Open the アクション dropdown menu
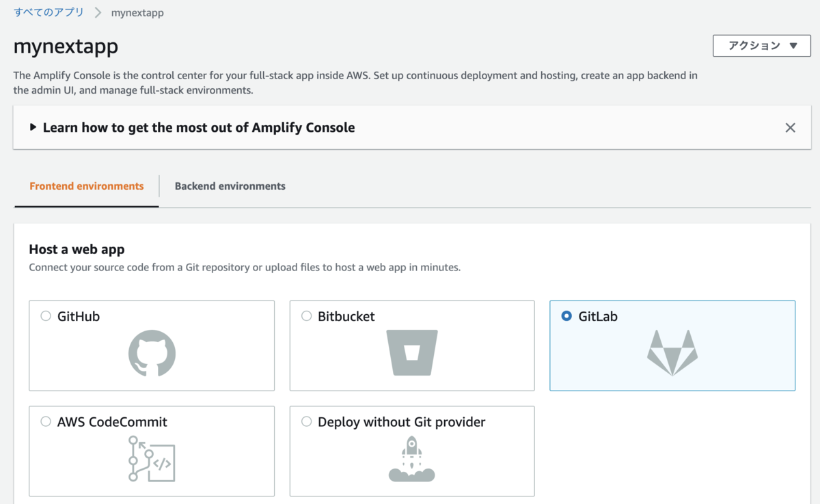 click(x=761, y=46)
